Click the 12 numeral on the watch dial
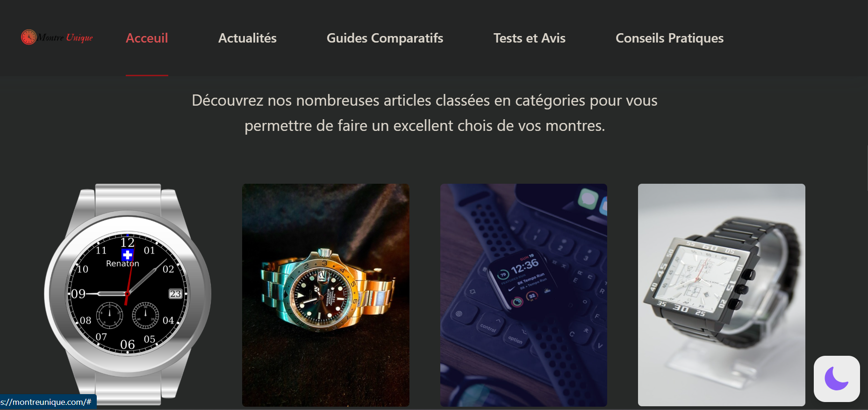Image resolution: width=868 pixels, height=410 pixels. coord(127,242)
